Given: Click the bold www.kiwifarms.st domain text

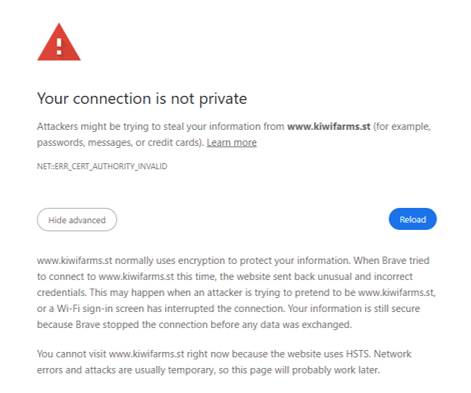Looking at the screenshot, I should tap(329, 127).
